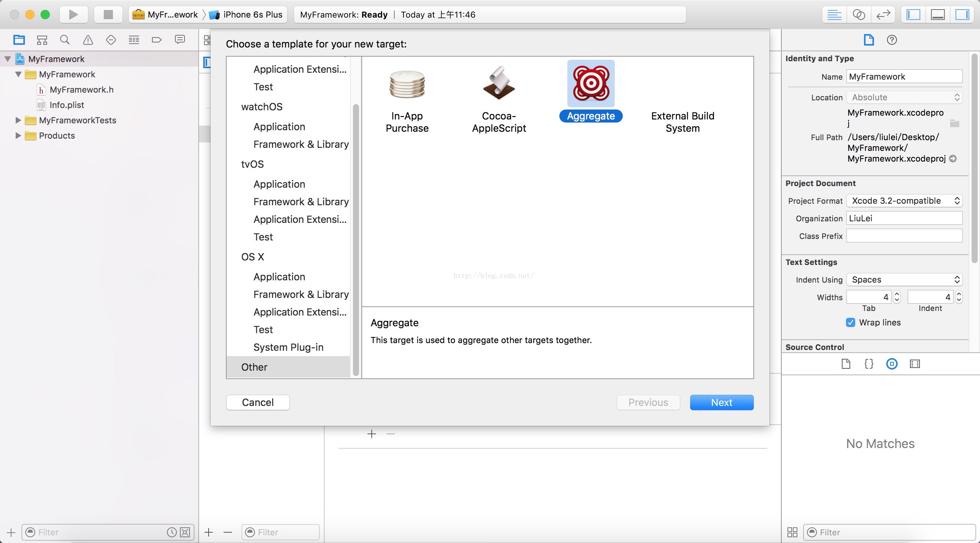
Task: Click the Class Prefix field
Action: tap(904, 236)
